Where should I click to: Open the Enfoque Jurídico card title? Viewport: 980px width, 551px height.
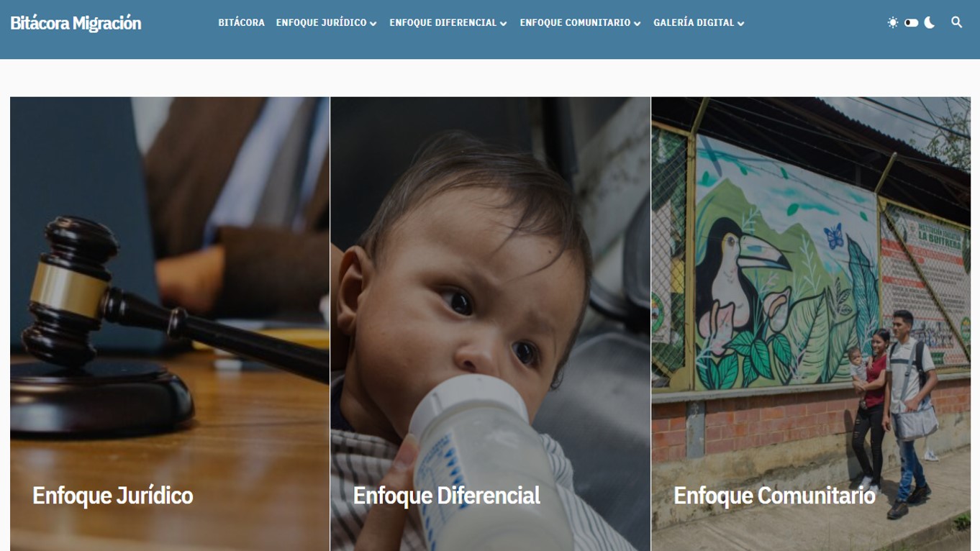[113, 496]
